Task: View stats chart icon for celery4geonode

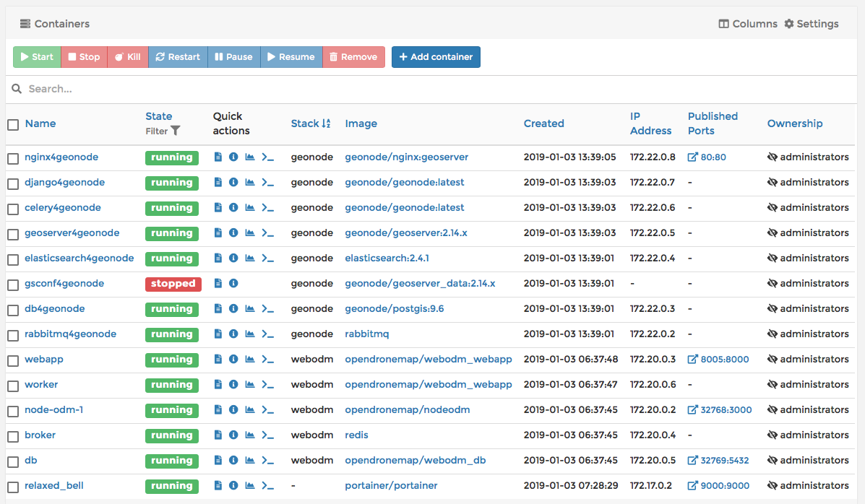Action: point(250,208)
